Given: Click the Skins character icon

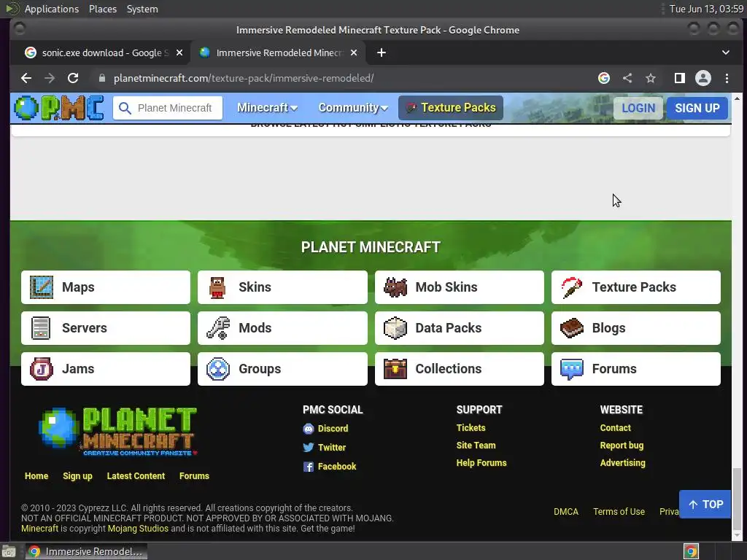Looking at the screenshot, I should (217, 287).
